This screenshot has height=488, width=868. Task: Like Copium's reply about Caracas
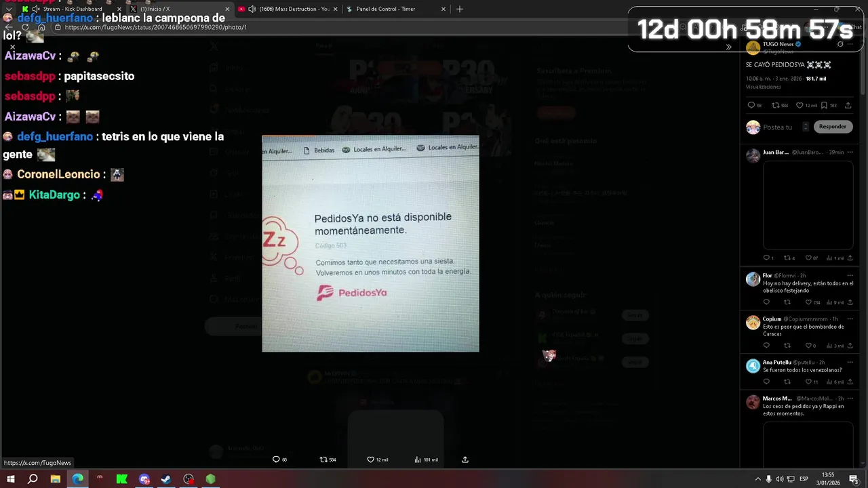point(808,346)
